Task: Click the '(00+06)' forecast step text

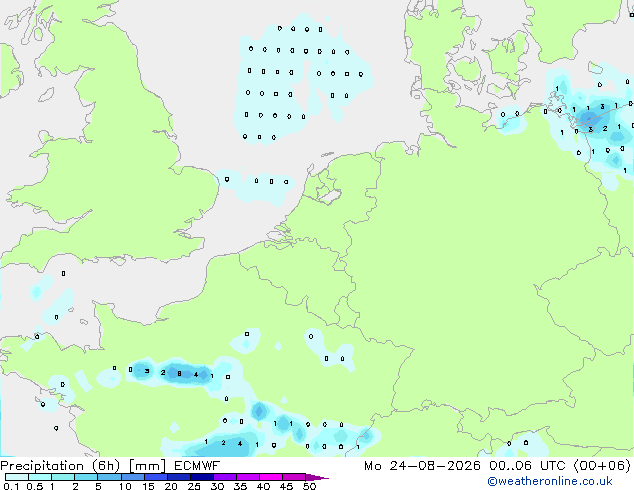Action: pyautogui.click(x=602, y=466)
